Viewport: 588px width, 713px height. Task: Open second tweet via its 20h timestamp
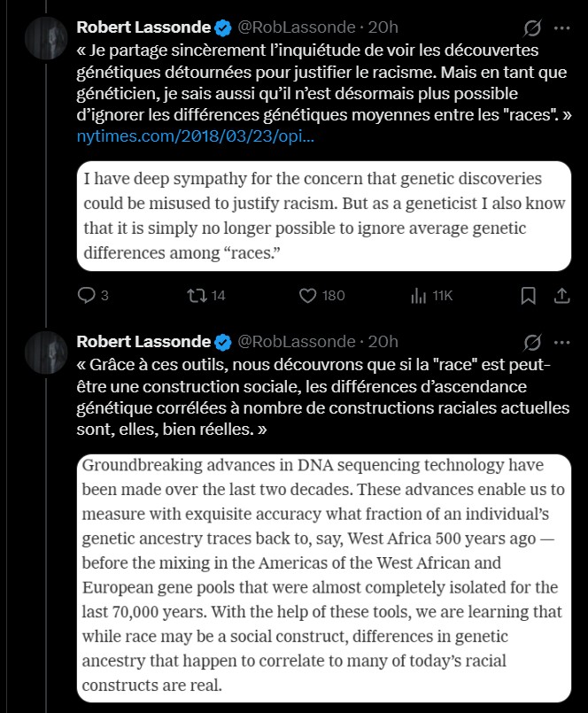383,342
